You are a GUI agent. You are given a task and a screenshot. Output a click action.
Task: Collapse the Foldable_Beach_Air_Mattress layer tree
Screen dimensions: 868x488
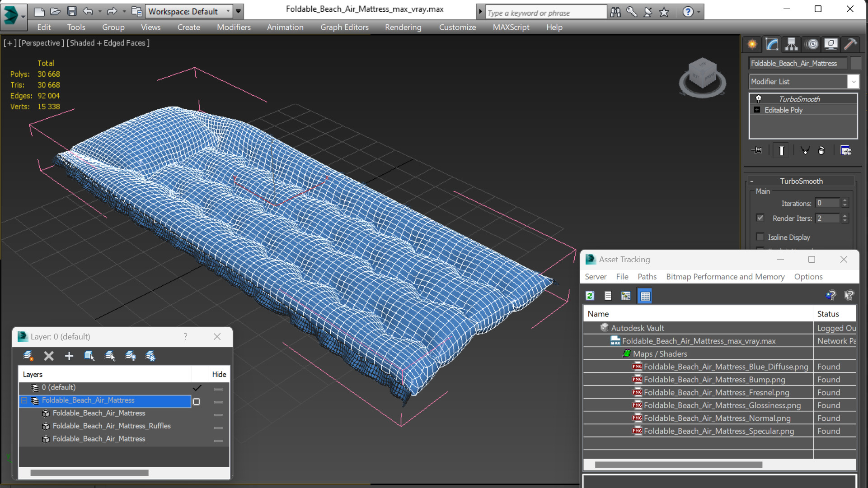coord(24,400)
